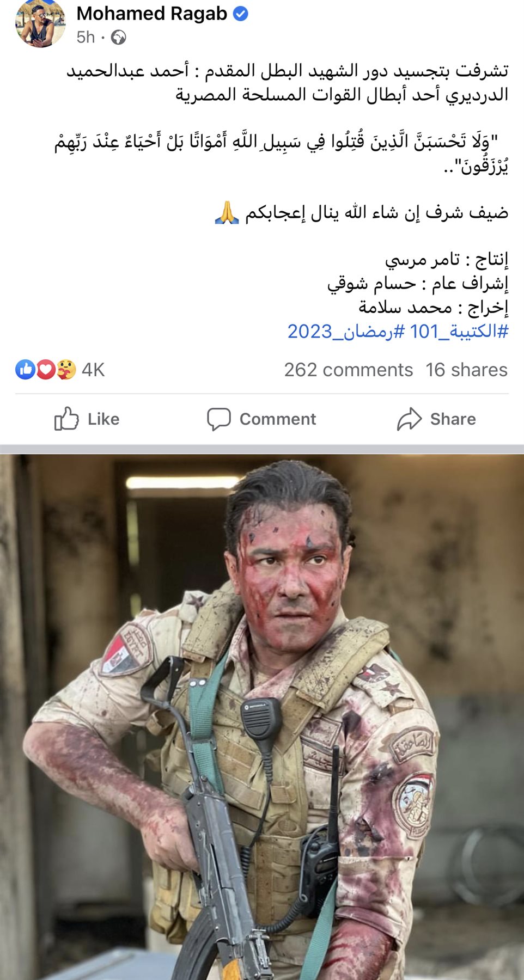Open the #الكتيبة_101 hashtag
The image size is (524, 980).
(459, 331)
